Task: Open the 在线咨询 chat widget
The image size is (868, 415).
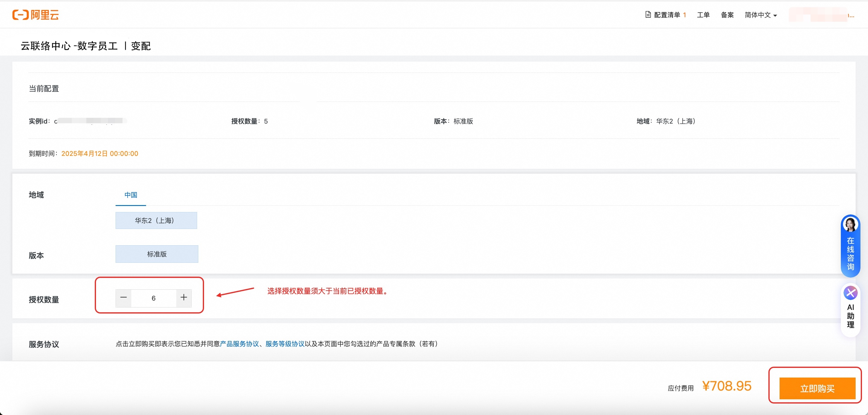Action: 850,246
